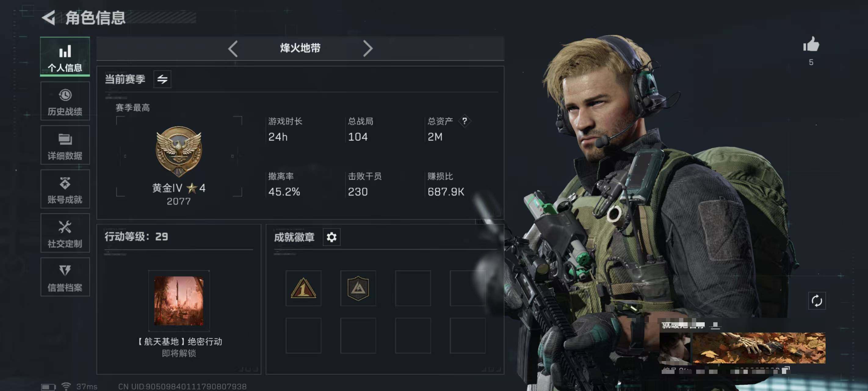Viewport: 868px width, 391px height.
Task: Give a thumbs-up like to this profile
Action: click(811, 44)
